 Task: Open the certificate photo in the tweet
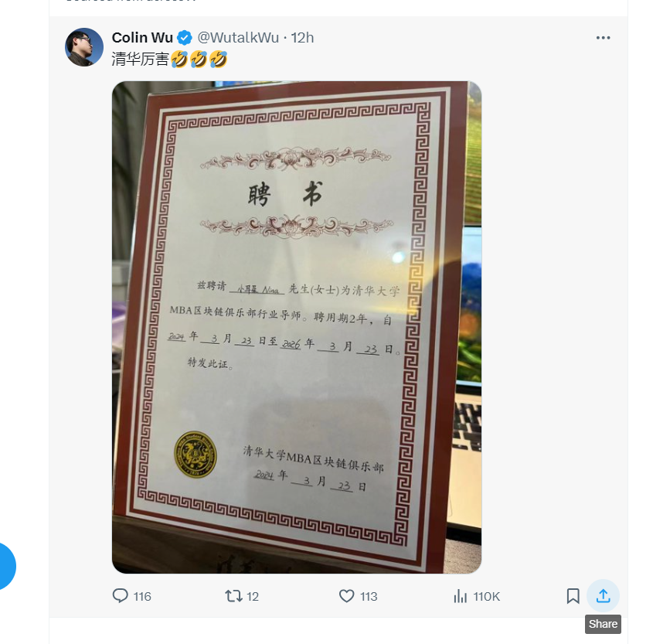tap(297, 327)
